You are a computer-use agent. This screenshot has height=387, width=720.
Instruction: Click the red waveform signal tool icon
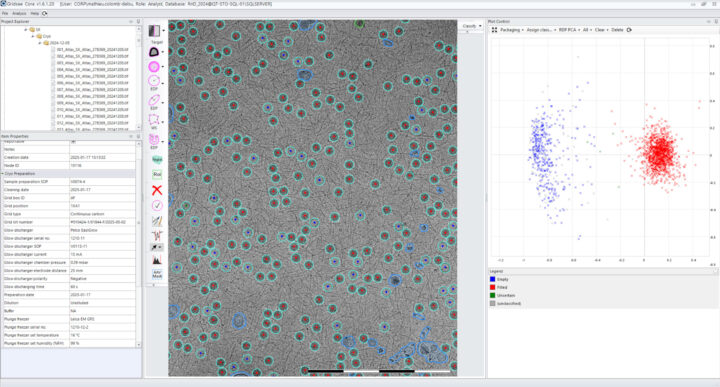157,236
